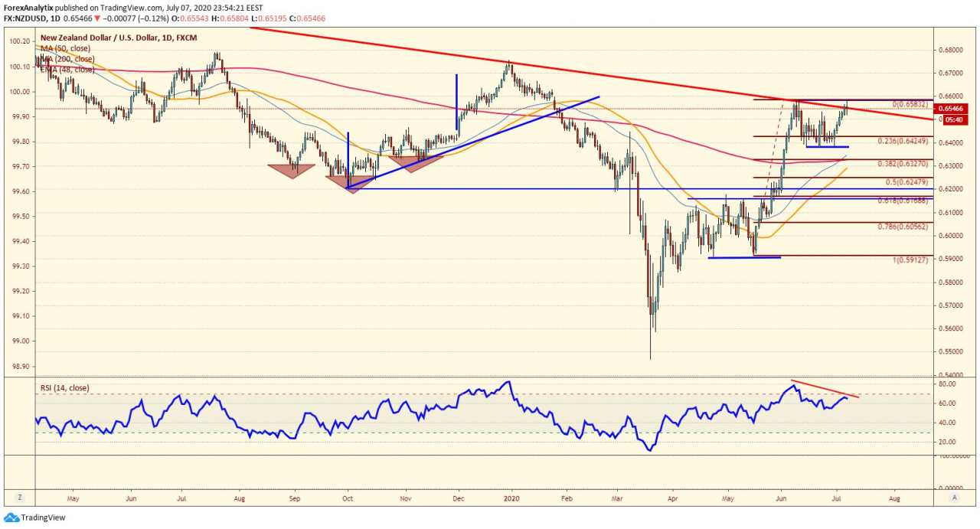The height and width of the screenshot is (529, 980).
Task: Open the ForexAnalytix author name
Action: point(28,6)
